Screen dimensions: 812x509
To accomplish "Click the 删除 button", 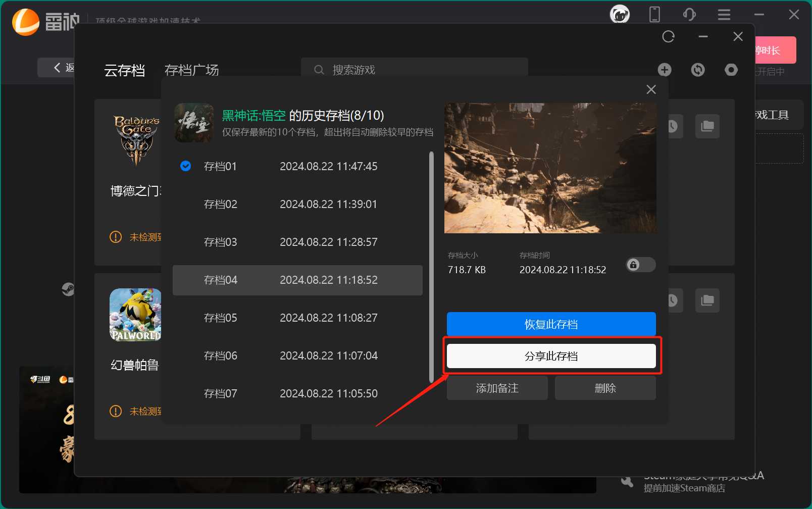I will point(605,388).
